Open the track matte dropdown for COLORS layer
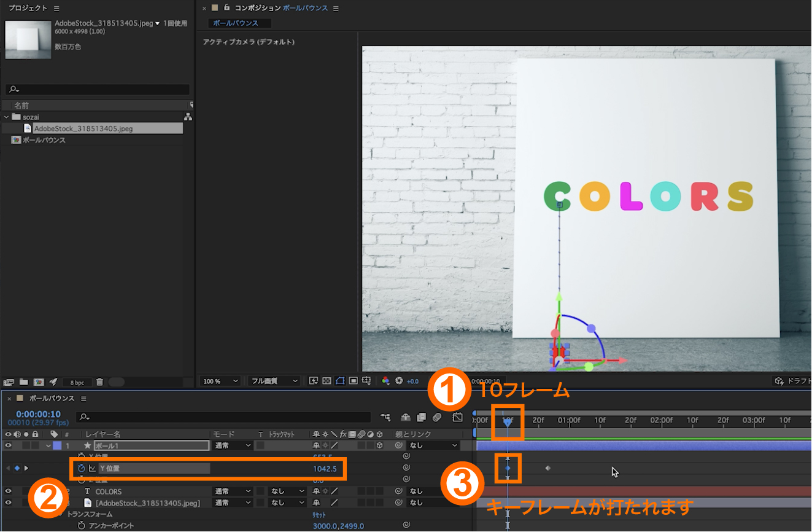 click(x=287, y=491)
